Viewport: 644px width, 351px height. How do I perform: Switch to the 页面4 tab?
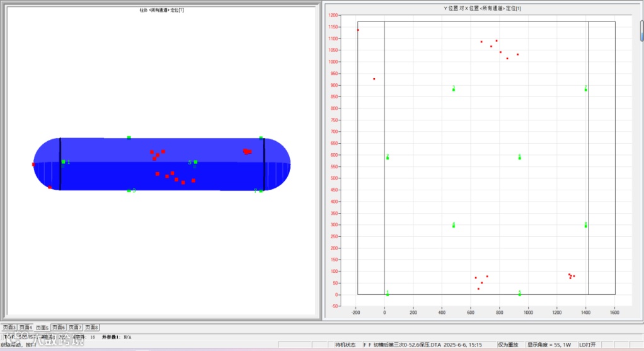click(x=25, y=327)
